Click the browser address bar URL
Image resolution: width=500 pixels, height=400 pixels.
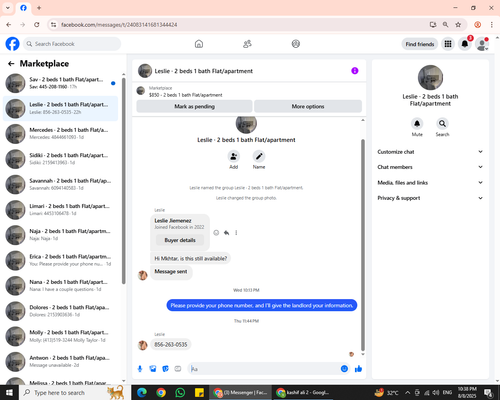(x=119, y=25)
